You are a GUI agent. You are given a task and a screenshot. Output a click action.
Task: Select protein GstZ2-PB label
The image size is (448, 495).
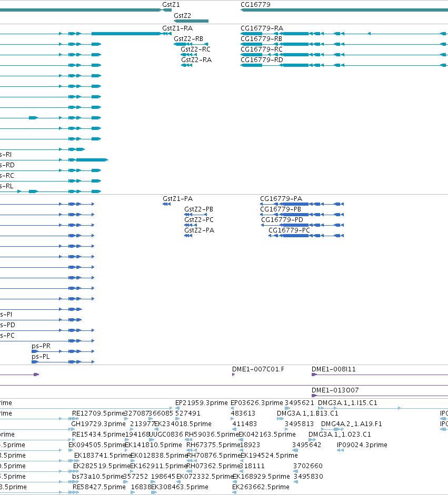(x=198, y=209)
